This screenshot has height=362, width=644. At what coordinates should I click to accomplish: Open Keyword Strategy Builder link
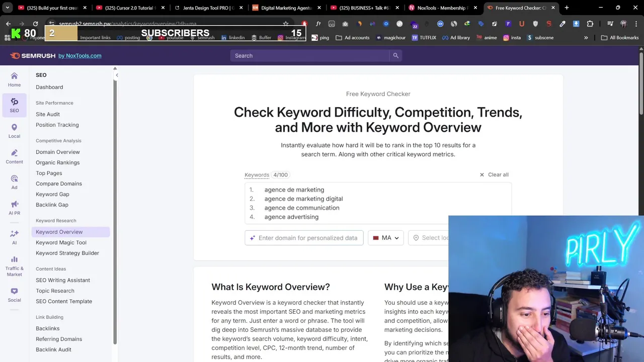67,253
